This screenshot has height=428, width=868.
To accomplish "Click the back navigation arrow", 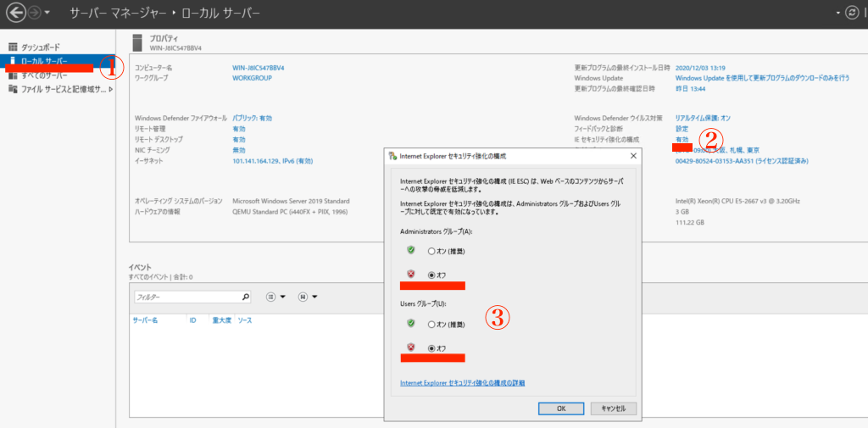I will tap(14, 14).
